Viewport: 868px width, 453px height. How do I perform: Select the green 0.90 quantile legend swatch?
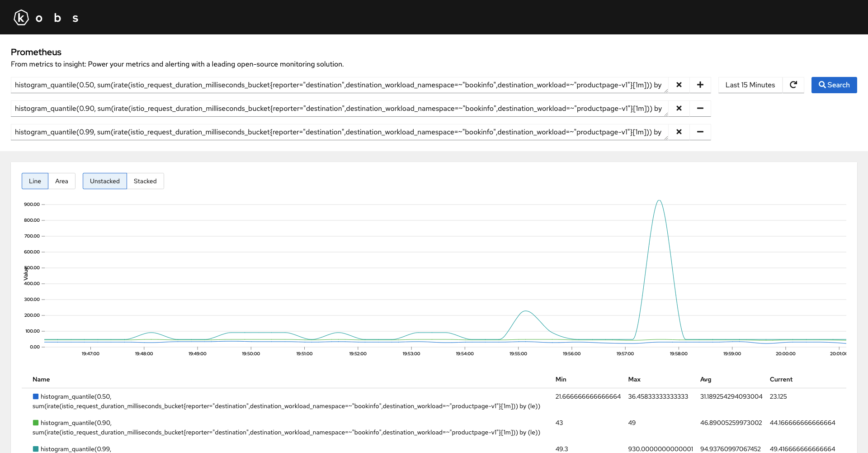(36, 423)
